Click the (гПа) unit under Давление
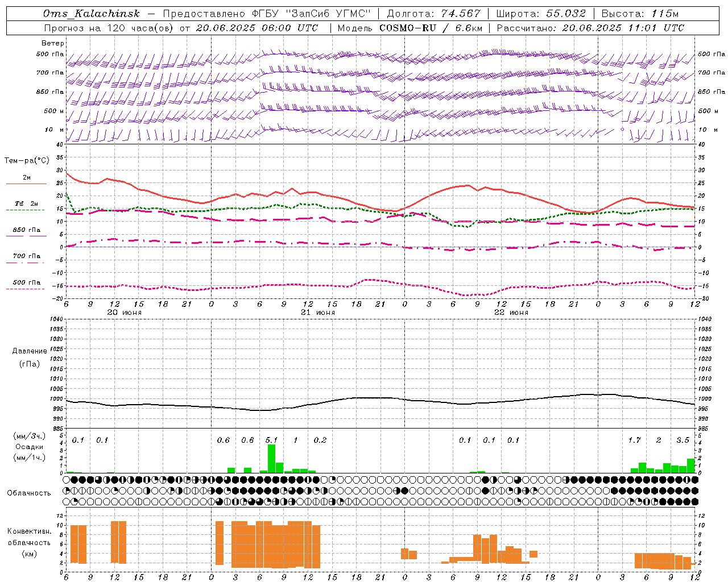Screen dimensions: 728x582 point(30,364)
